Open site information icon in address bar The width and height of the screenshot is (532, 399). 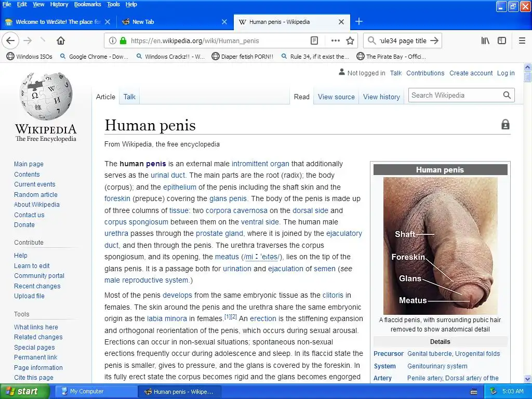pyautogui.click(x=113, y=41)
